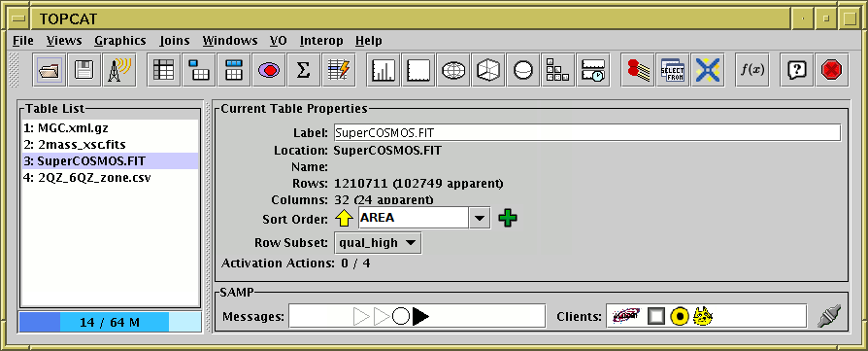The image size is (868, 351).
Task: Click the Label text field
Action: (587, 133)
